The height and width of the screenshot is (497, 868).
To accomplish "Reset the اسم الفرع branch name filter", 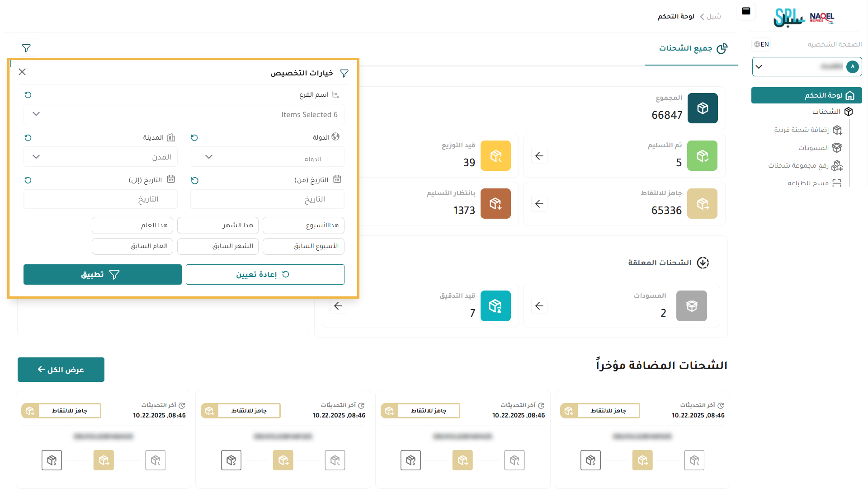I will pos(28,95).
